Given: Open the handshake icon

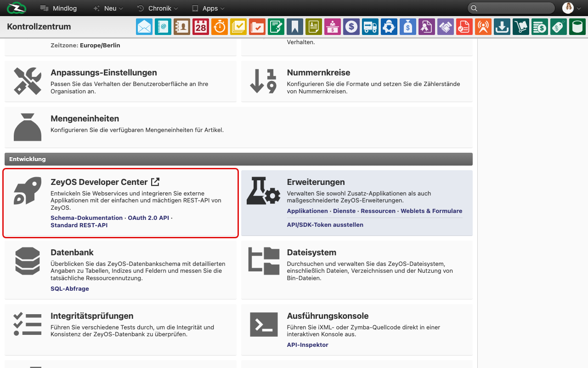Looking at the screenshot, I should tap(446, 27).
